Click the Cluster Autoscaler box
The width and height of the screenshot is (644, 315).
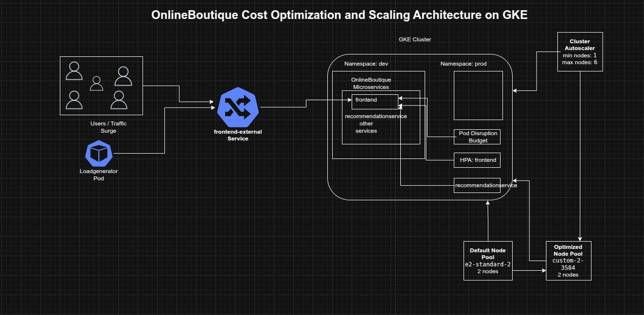click(x=580, y=51)
